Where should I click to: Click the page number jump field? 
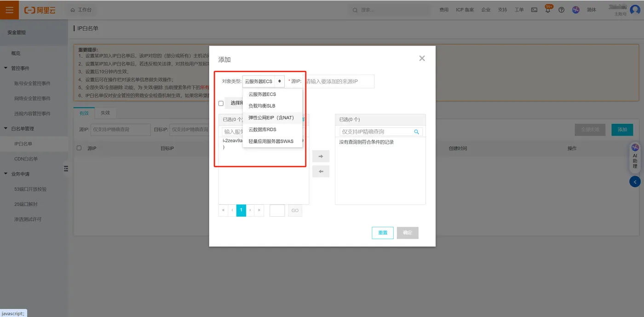pyautogui.click(x=277, y=210)
